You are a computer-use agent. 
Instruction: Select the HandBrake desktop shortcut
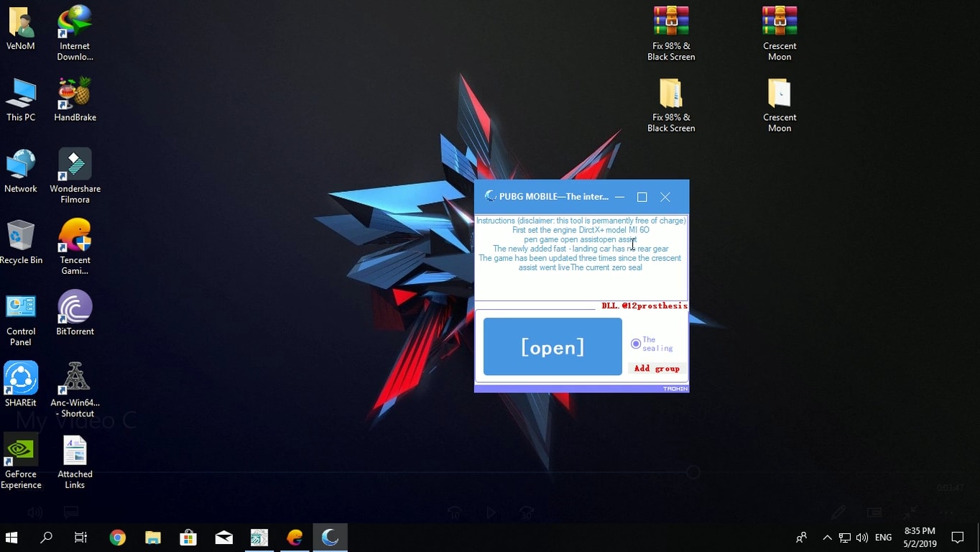tap(75, 99)
